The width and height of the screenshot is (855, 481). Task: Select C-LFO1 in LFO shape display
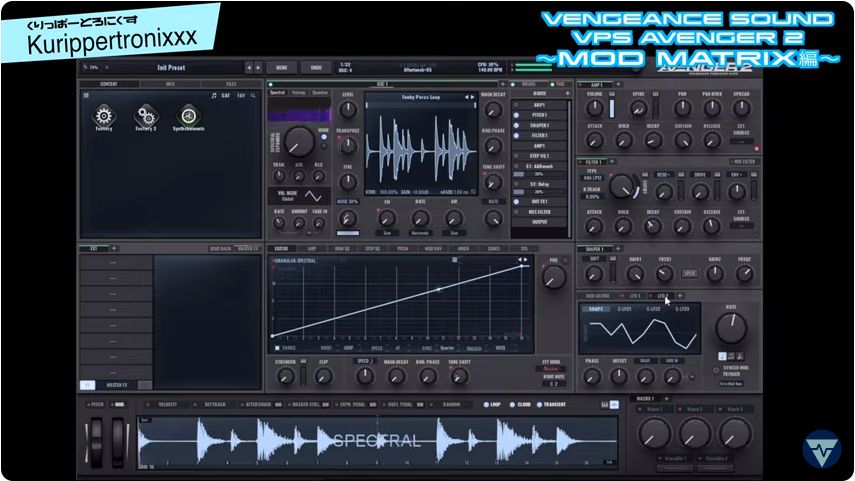pos(624,309)
